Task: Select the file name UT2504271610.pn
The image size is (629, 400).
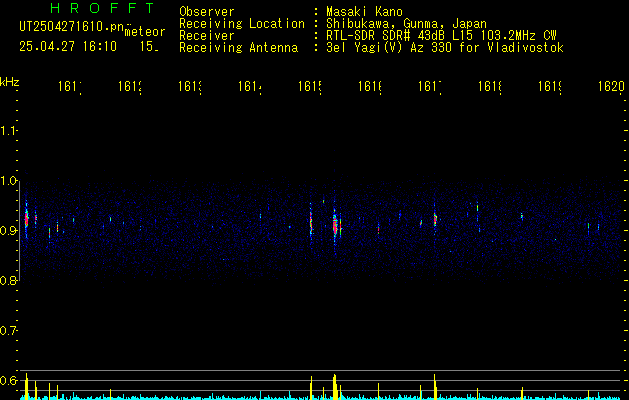Action: (72, 27)
